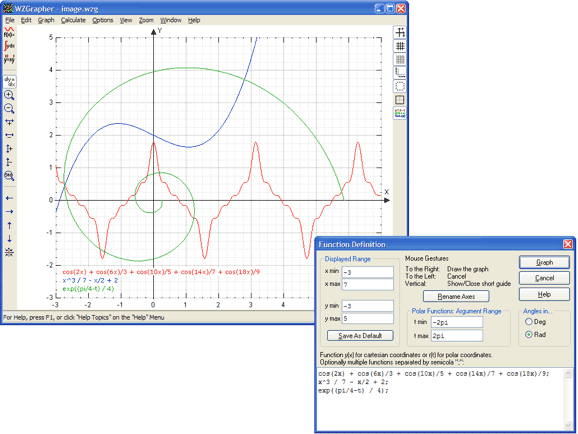Move the graph left with the arrow icon
Screen dimensions: 578x434
pyautogui.click(x=9, y=198)
